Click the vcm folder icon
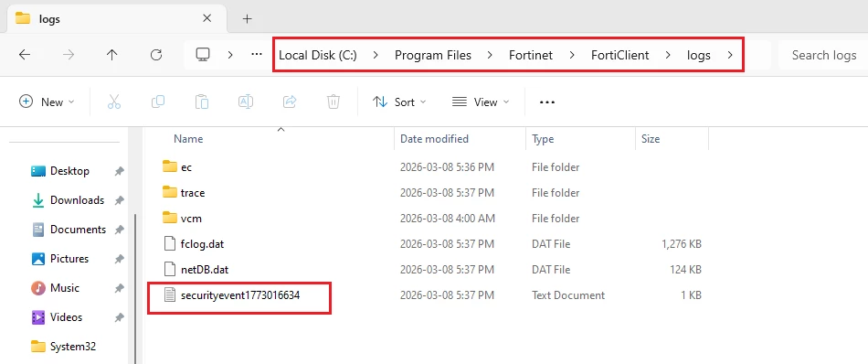Screen dimensions: 868x364 pos(169,218)
